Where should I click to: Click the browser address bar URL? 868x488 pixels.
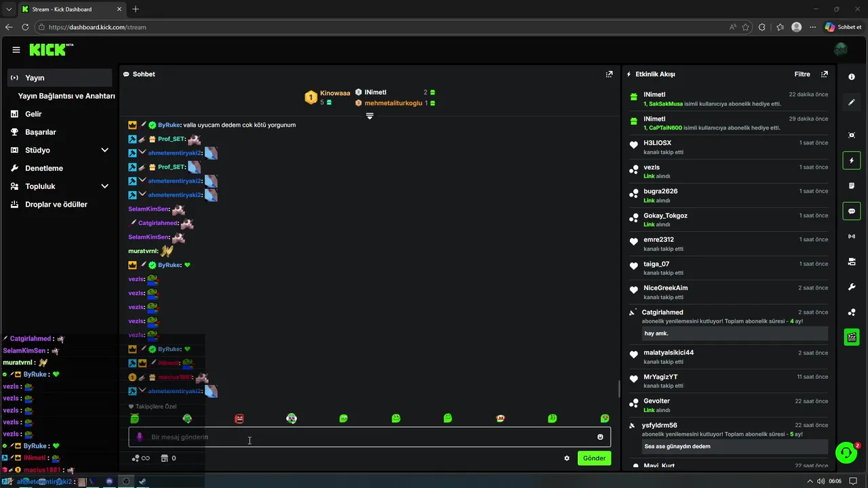[98, 27]
